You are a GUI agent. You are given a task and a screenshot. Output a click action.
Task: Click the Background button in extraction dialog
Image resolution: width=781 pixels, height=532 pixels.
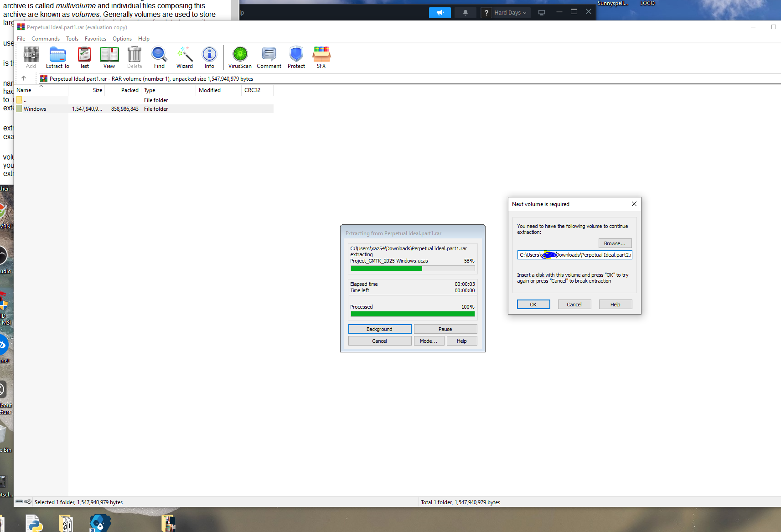380,329
